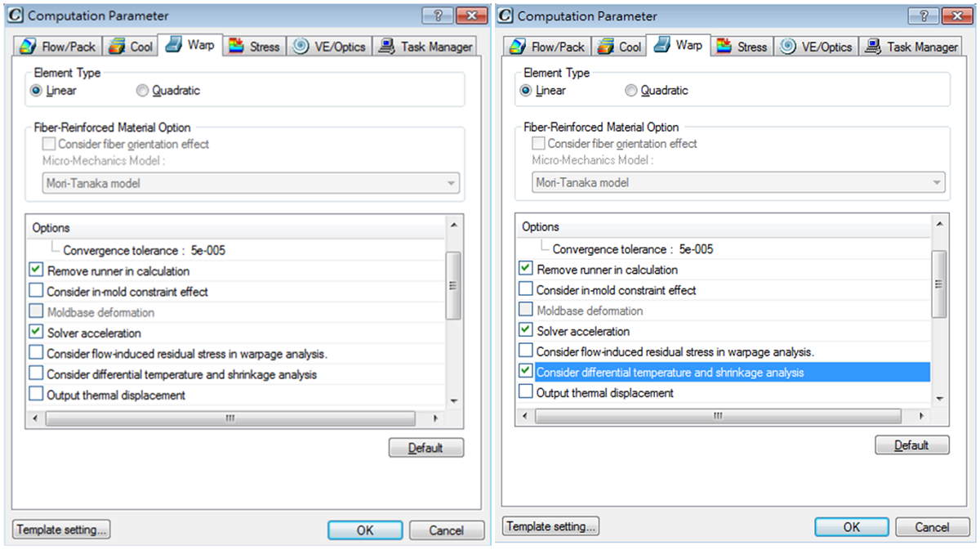The image size is (980, 550).
Task: Click Options list scroll-up arrow, left window
Action: [x=454, y=224]
